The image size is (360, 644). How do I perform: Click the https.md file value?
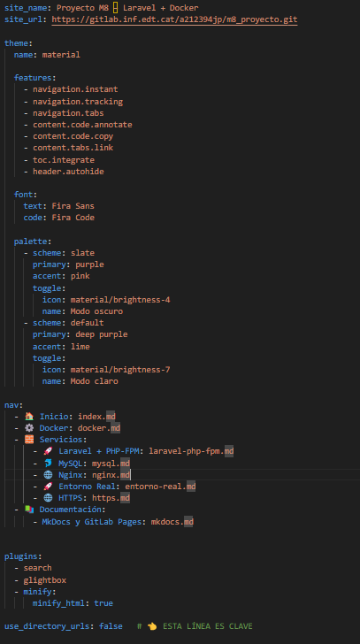point(111,497)
